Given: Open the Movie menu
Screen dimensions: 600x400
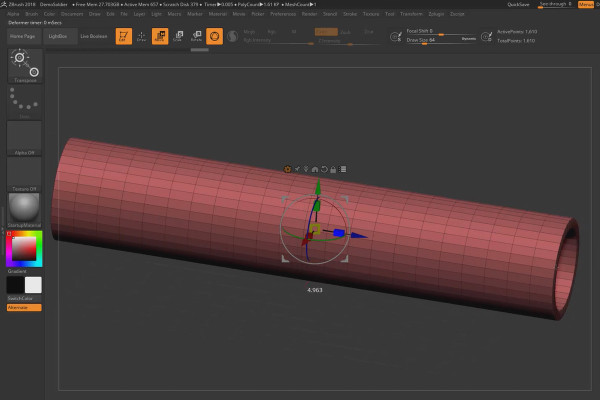Looking at the screenshot, I should [x=239, y=14].
